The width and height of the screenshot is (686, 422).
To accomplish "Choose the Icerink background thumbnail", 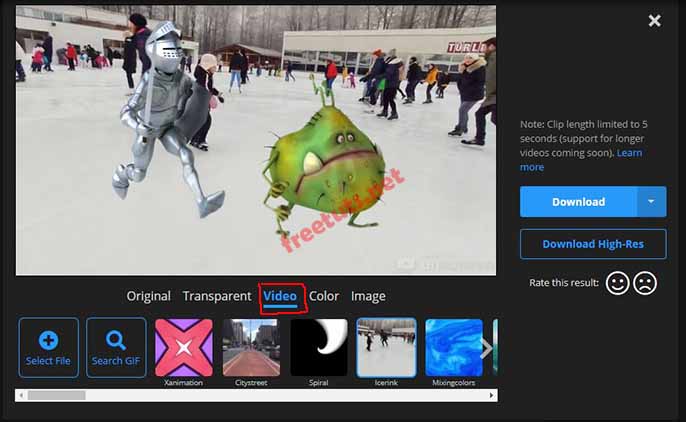I will click(386, 348).
